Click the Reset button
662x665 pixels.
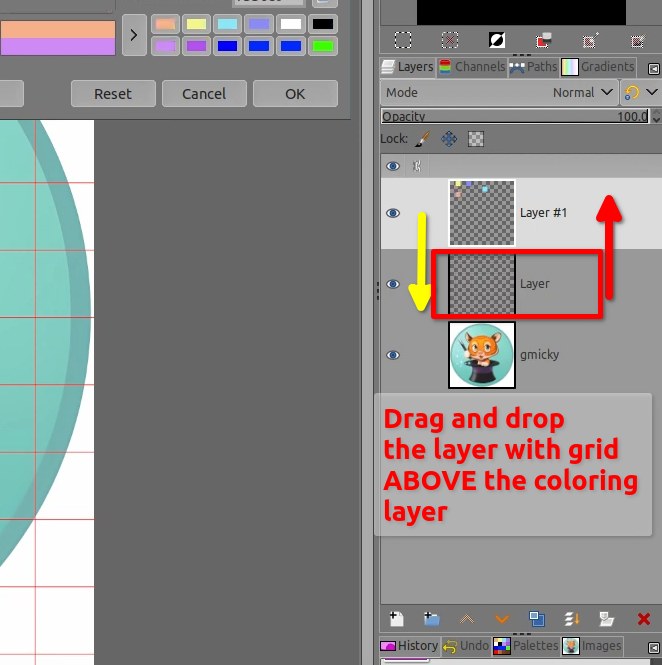113,94
